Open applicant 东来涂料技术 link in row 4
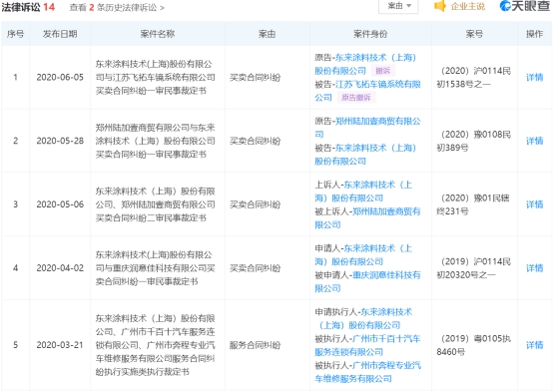The image size is (553, 392). 363,255
